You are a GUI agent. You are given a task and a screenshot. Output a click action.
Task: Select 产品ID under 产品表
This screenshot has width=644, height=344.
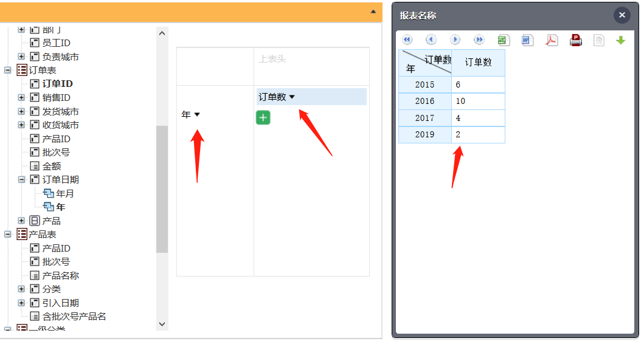[57, 249]
